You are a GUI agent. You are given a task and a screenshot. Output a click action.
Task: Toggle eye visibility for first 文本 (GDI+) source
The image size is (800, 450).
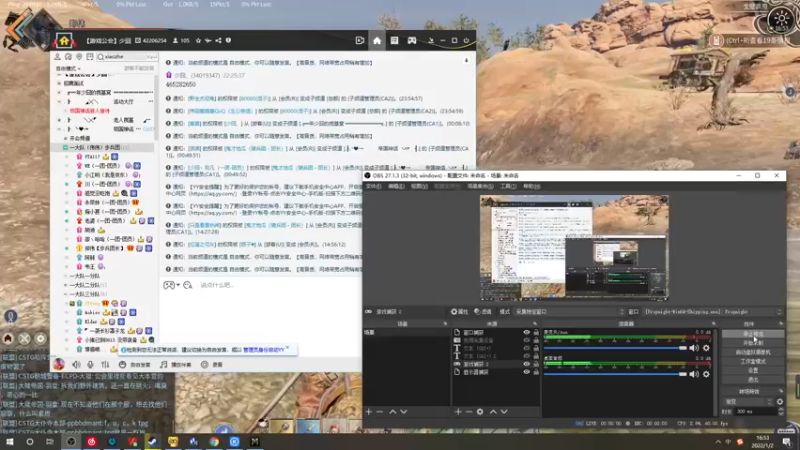pos(527,348)
